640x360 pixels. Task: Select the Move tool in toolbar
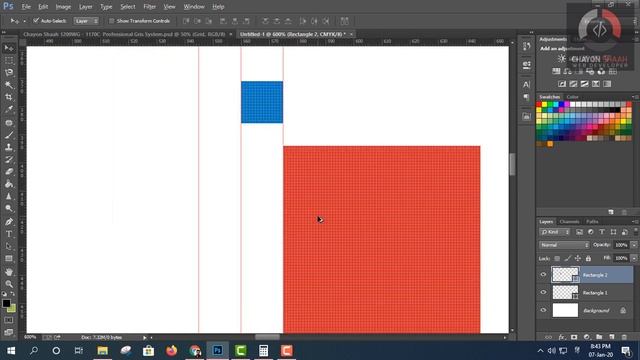(x=9, y=49)
